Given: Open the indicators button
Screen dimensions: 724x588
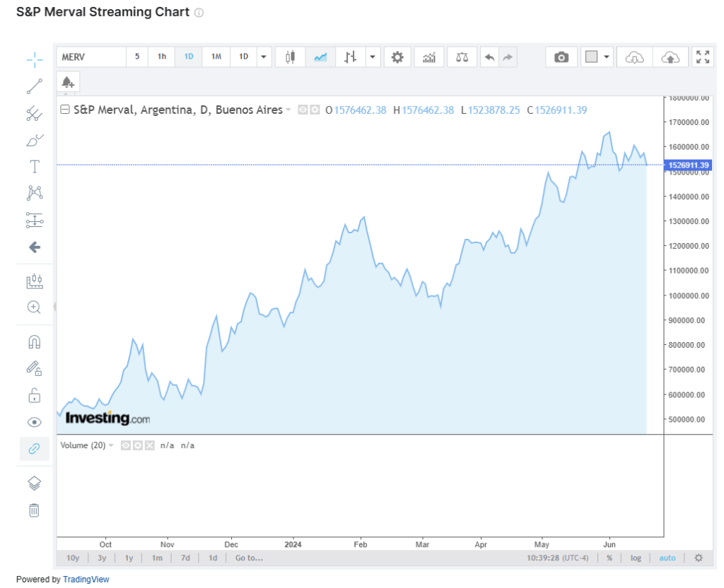Looking at the screenshot, I should point(429,57).
